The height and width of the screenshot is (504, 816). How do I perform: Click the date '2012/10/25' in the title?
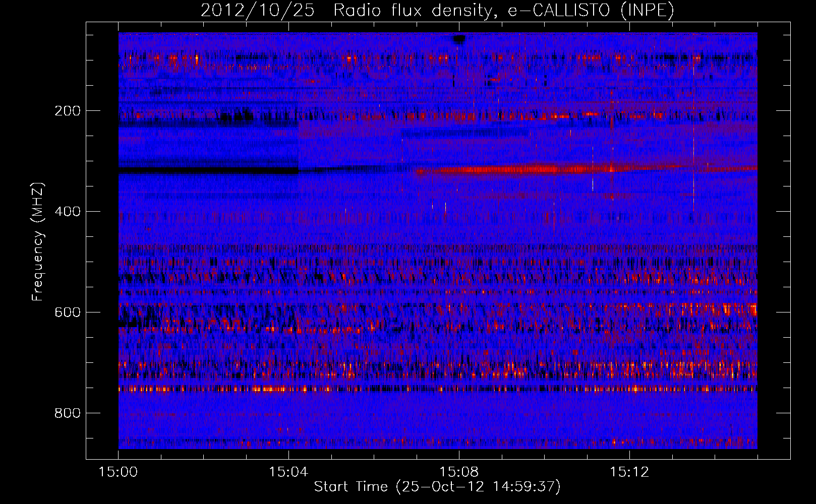pos(258,11)
